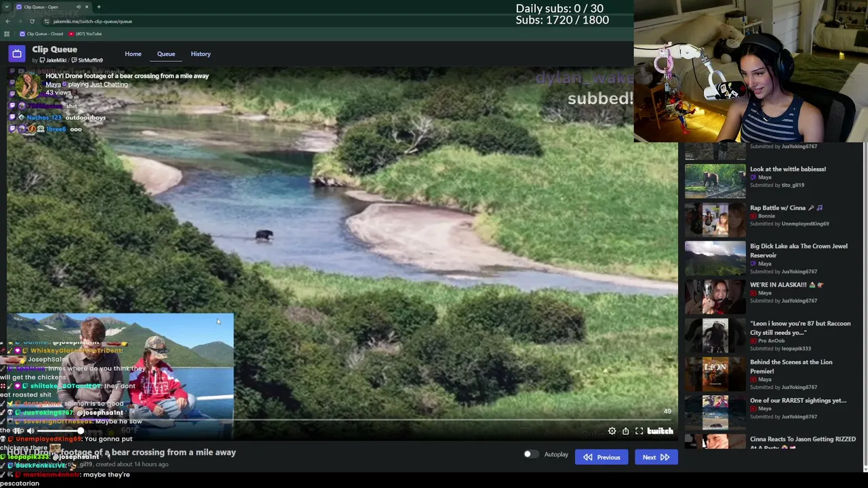Viewport: 868px width, 488px height.
Task: Click 'One of our RAREST sightings yet...' title
Action: pos(798,401)
